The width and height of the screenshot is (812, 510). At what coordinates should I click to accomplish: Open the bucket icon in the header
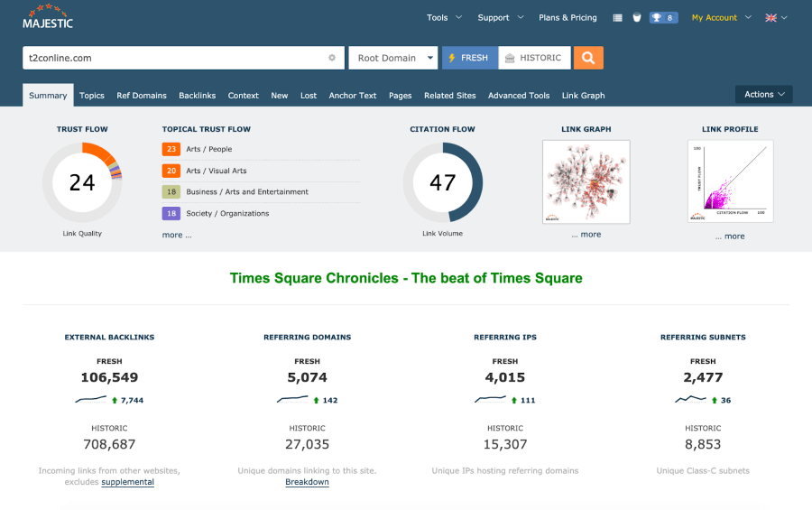(x=637, y=17)
